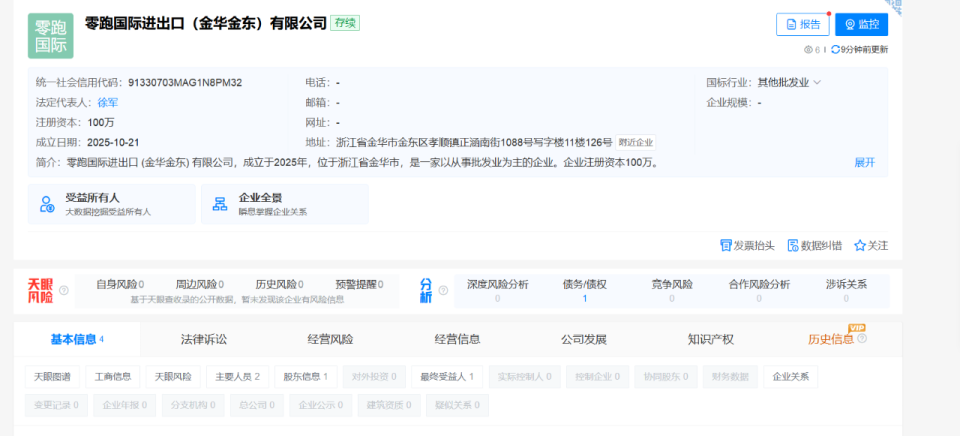The width and height of the screenshot is (960, 436).
Task: Select 周边风险 0 item
Action: click(200, 284)
